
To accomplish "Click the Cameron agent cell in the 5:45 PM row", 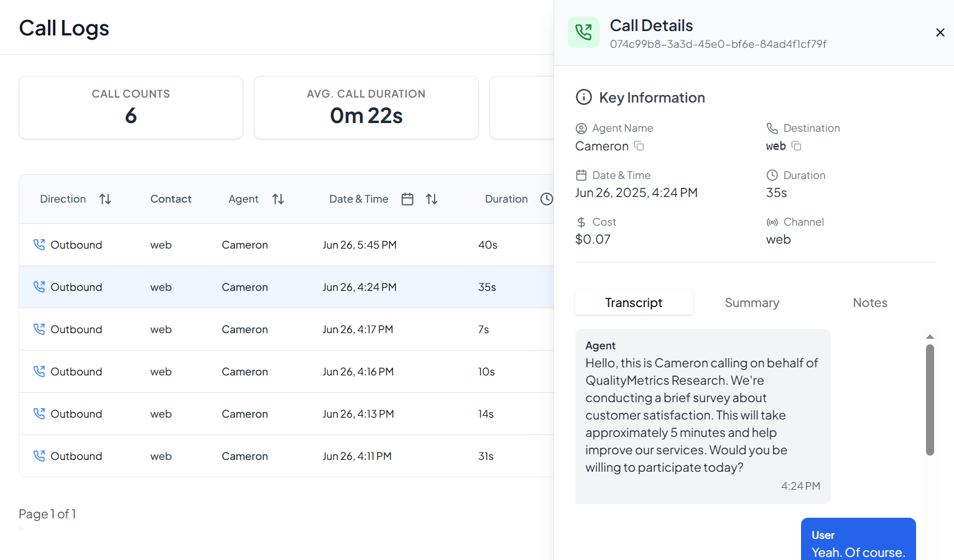I will pyautogui.click(x=245, y=245).
